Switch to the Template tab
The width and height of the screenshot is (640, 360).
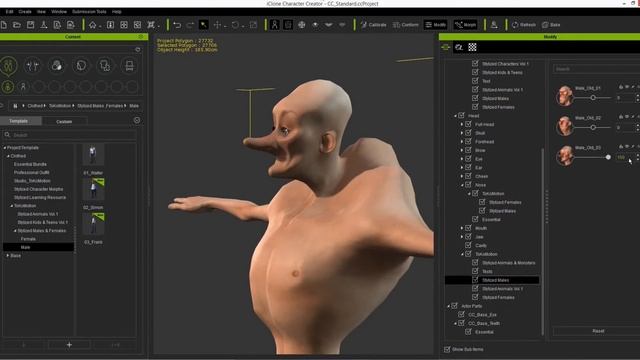pos(19,121)
